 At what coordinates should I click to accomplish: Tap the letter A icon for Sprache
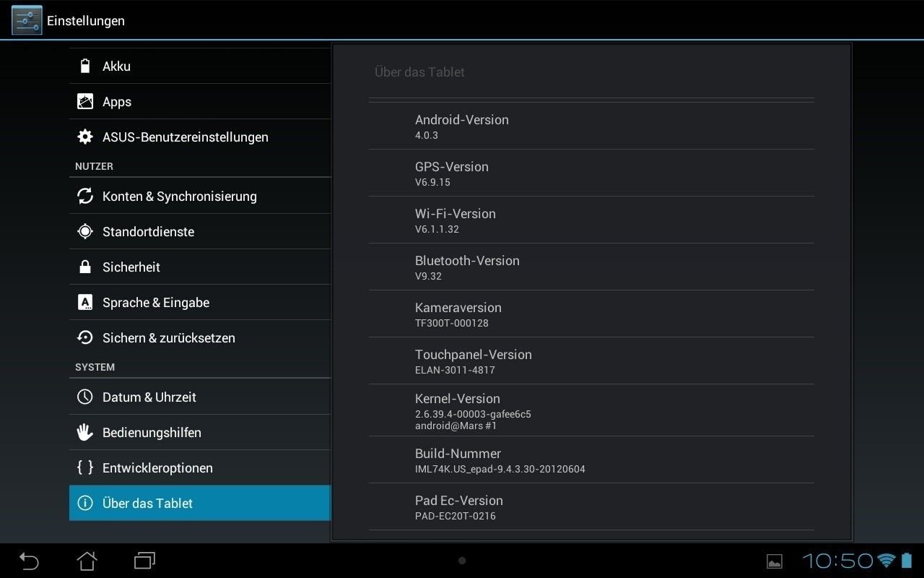coord(85,302)
